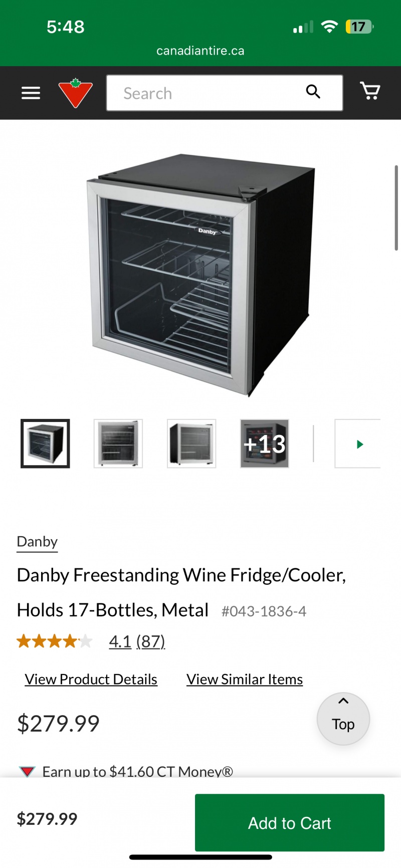Jump back using the Top button
Screen dimensions: 401x868
click(x=343, y=719)
